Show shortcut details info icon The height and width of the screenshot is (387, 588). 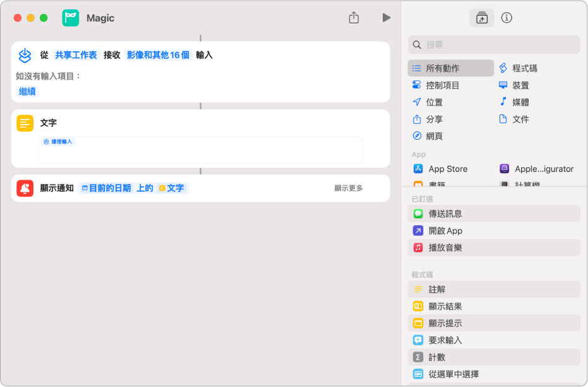[x=507, y=18]
